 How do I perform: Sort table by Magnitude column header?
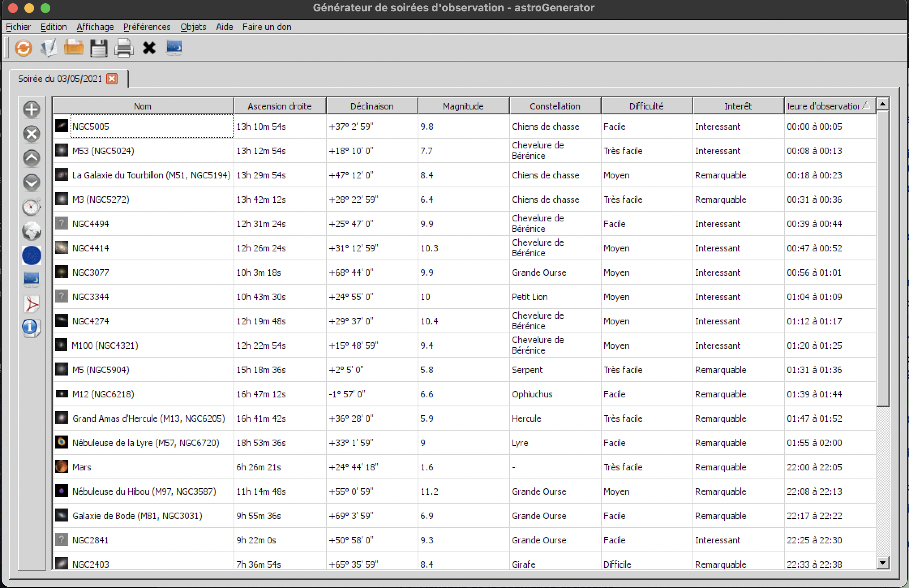463,106
